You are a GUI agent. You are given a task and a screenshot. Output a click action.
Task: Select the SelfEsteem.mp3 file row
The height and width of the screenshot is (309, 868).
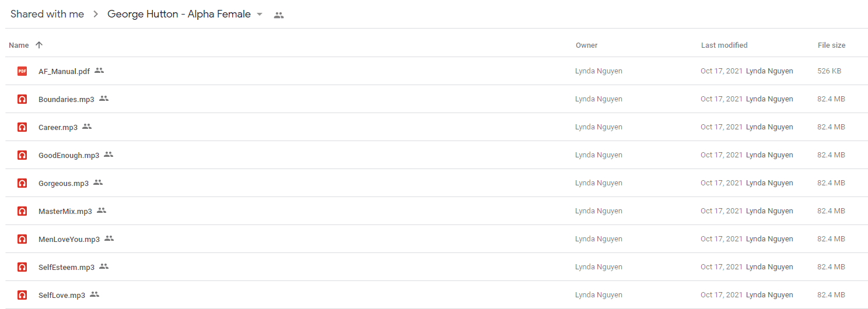[436, 267]
